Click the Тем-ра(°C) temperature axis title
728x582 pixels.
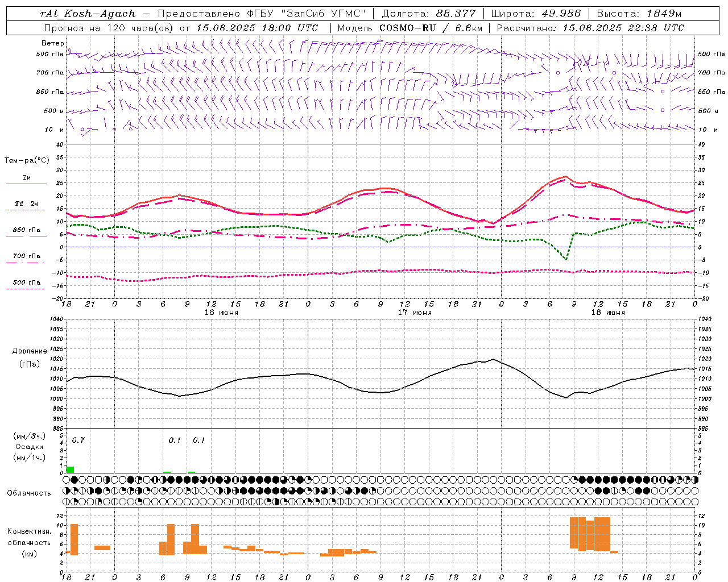click(27, 161)
